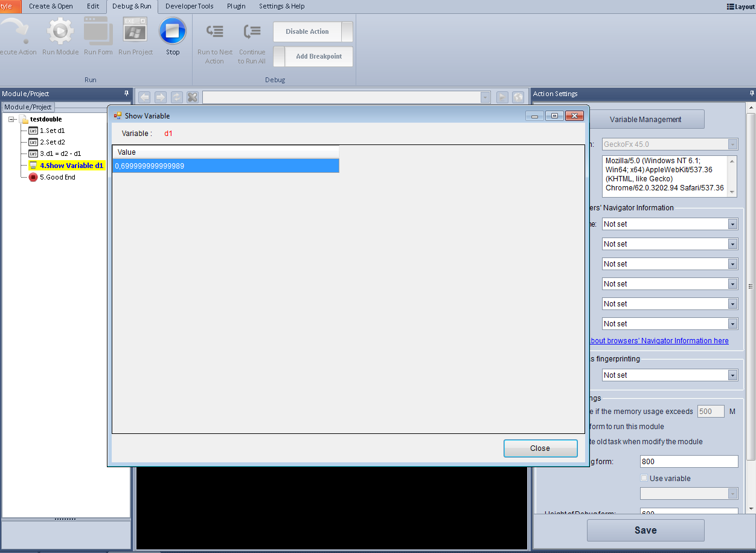Open the browser address bar dropdown
The height and width of the screenshot is (553, 756).
click(485, 97)
